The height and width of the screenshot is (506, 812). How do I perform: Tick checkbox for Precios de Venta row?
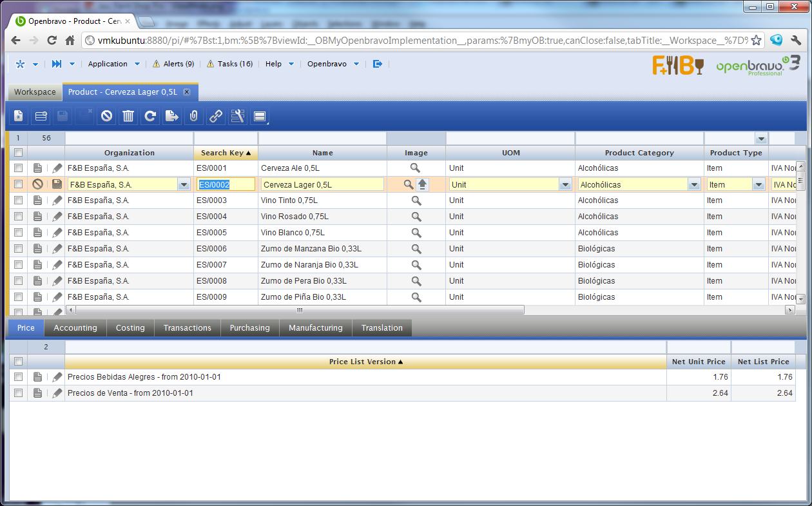(x=19, y=393)
